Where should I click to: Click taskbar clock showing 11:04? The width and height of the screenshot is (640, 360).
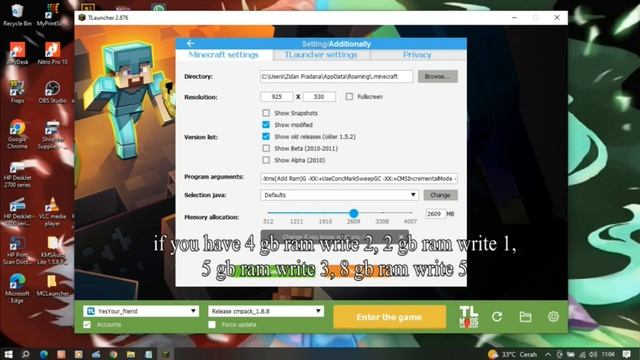608,354
